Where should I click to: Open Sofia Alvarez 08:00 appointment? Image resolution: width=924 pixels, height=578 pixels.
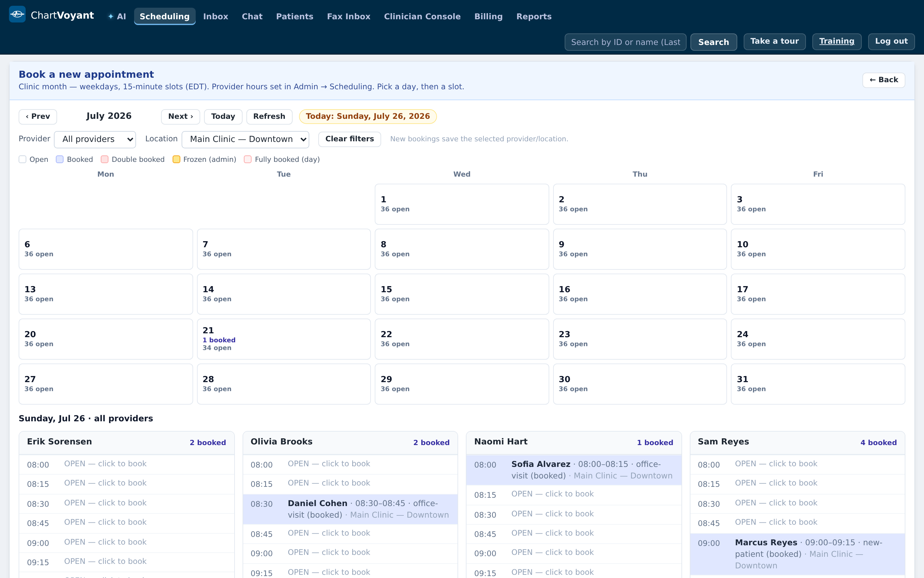574,470
